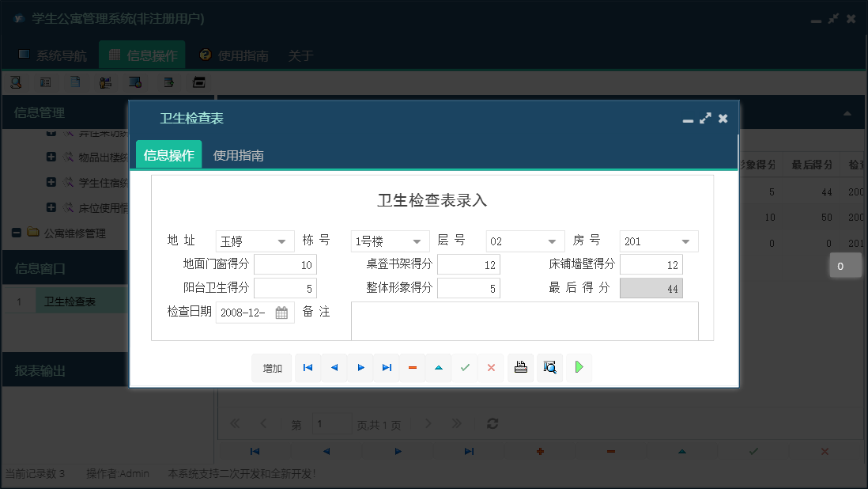Confirm the record with the green checkmark
The width and height of the screenshot is (868, 489).
point(465,367)
